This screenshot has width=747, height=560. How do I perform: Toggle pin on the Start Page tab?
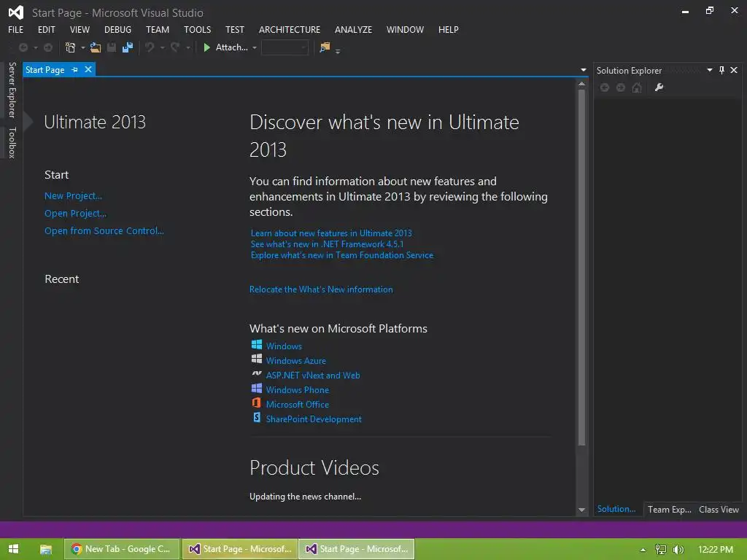pyautogui.click(x=74, y=69)
